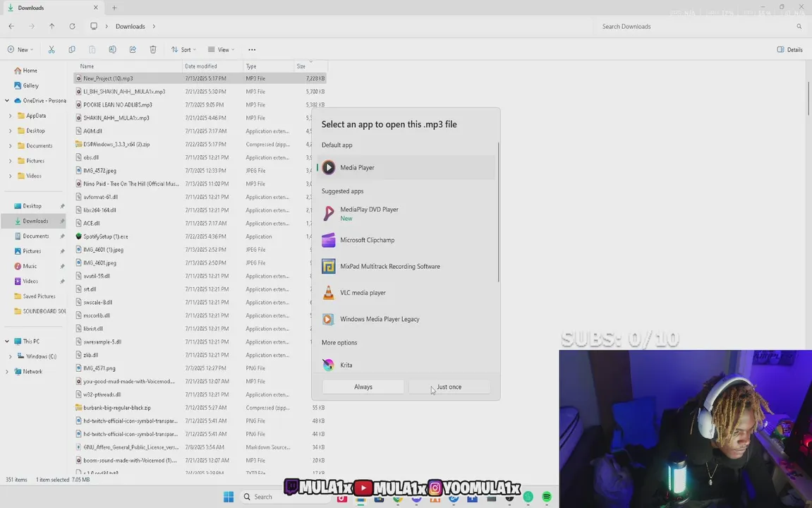The image size is (812, 508).
Task: Click the dialog app list scrollbar
Action: tap(498, 212)
